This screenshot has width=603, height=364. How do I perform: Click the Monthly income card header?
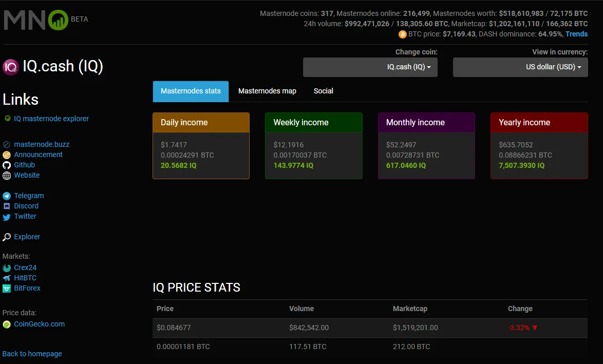[x=426, y=123]
